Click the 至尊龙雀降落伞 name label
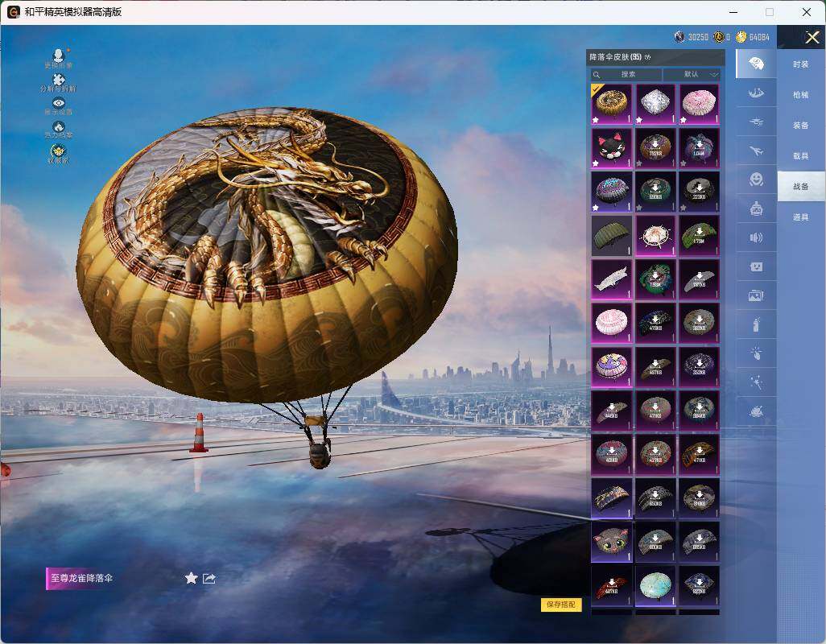 tap(81, 578)
